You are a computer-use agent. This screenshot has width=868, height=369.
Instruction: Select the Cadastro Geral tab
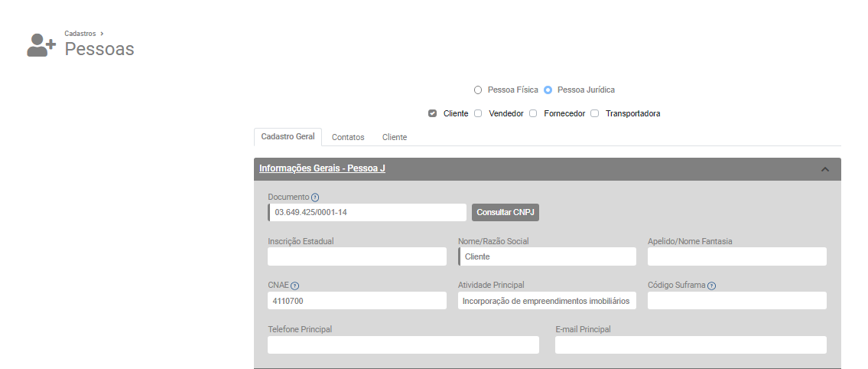point(288,137)
